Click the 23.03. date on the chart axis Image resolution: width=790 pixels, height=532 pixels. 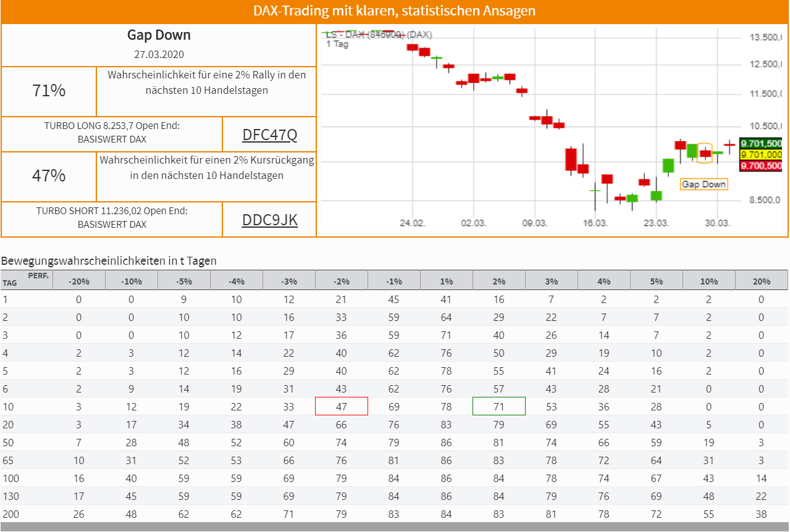[x=657, y=223]
